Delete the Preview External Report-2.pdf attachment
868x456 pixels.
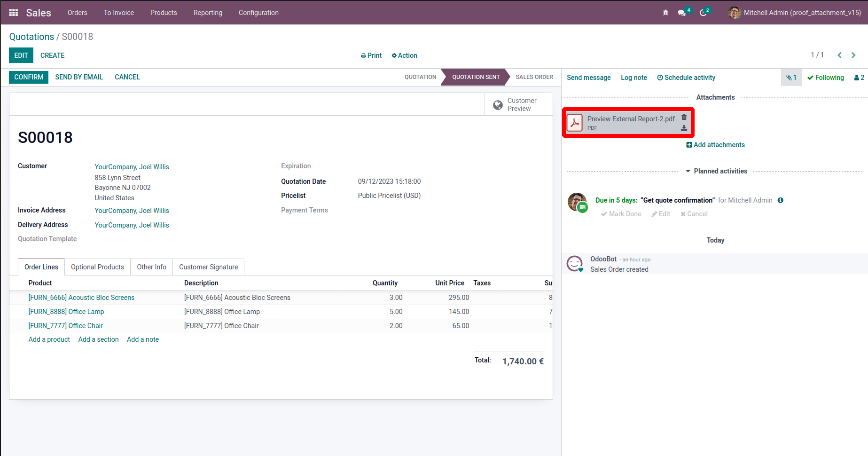pos(684,117)
